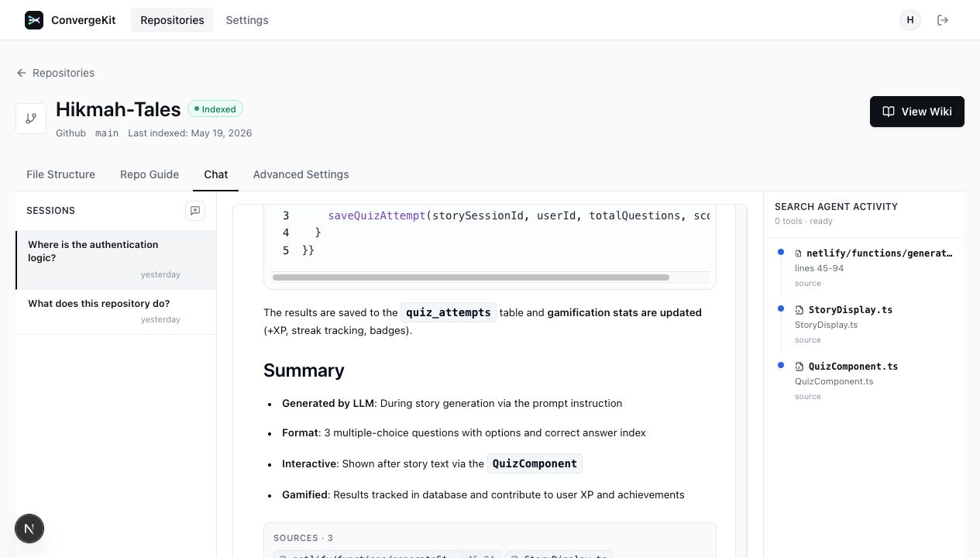This screenshot has width=980, height=558.
Task: Click the ConvergeKit logo icon
Action: pos(34,20)
